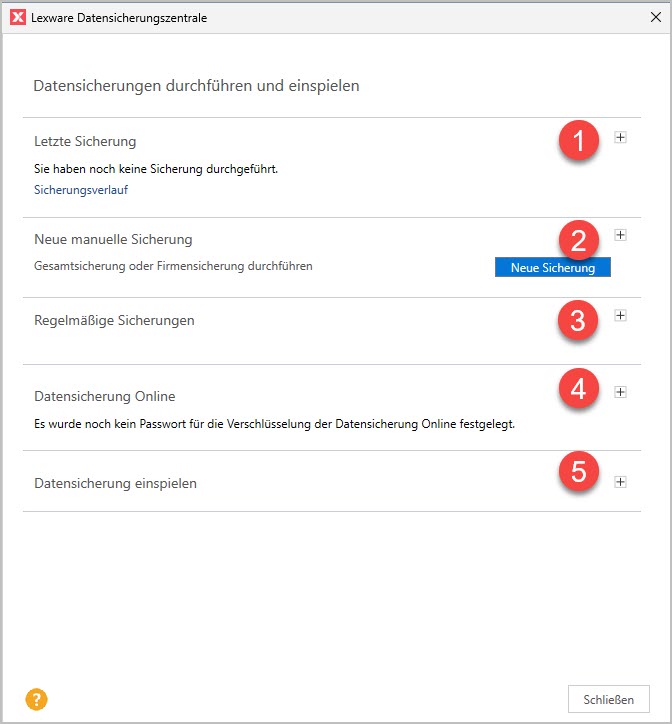
Task: Click the red number 5 badge
Action: [578, 470]
